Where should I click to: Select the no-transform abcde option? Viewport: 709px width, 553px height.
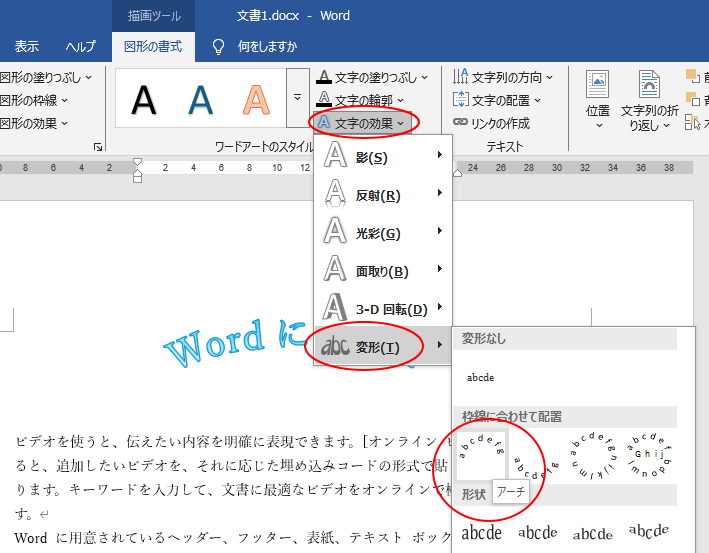[x=480, y=378]
